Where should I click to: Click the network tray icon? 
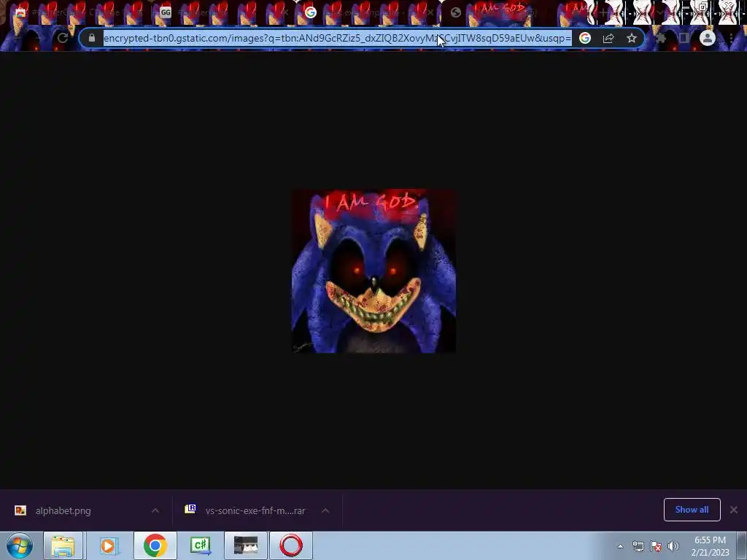click(638, 546)
